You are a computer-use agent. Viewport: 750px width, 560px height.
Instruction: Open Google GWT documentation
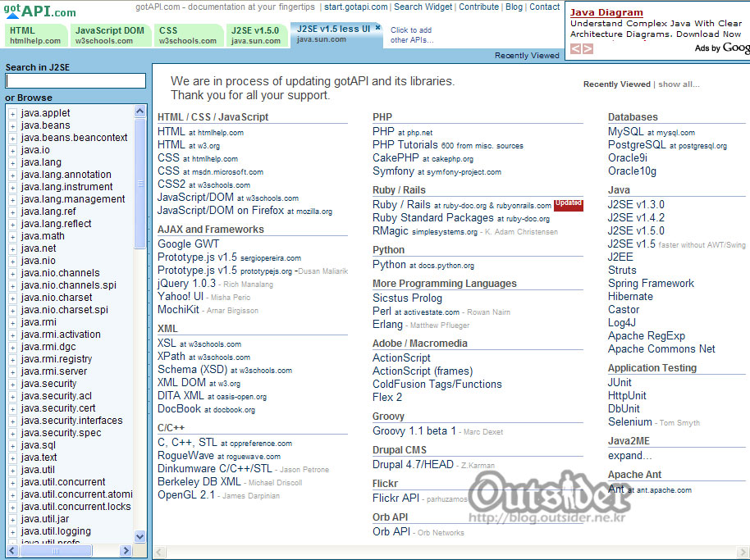(189, 244)
